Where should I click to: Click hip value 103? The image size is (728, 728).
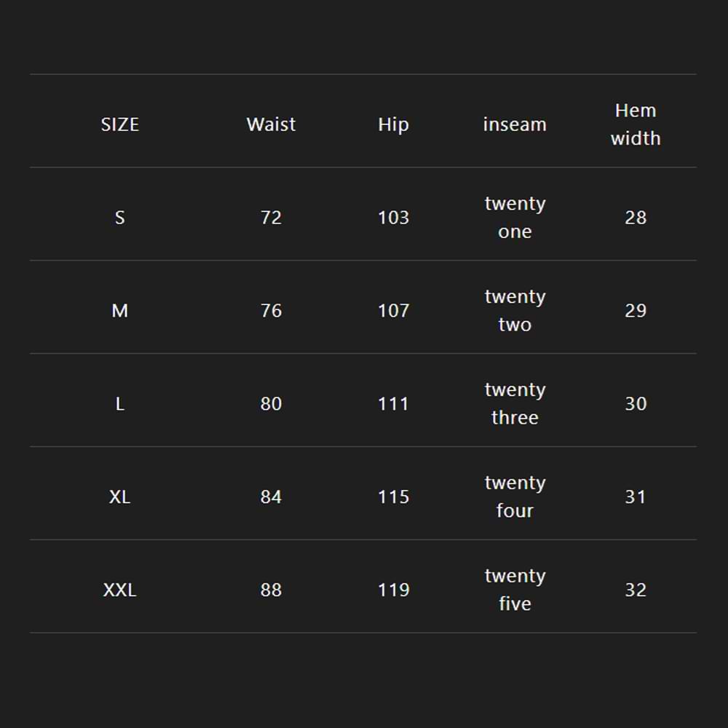click(393, 218)
